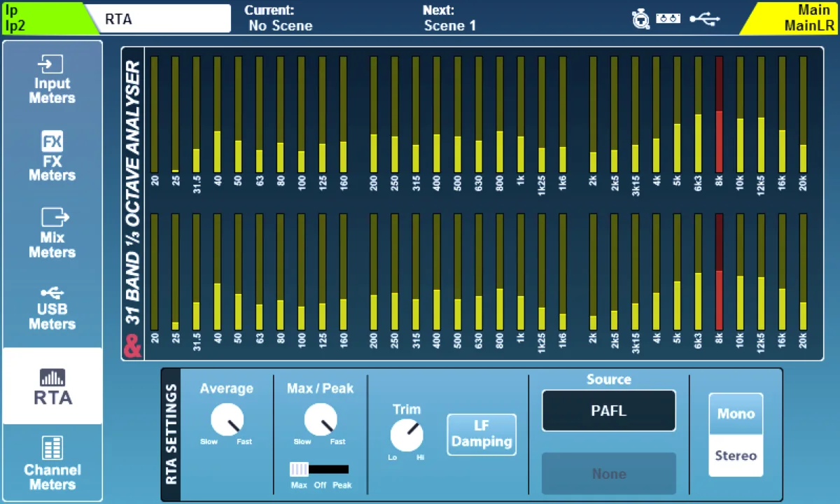Toggle the LF Damping button
The width and height of the screenshot is (840, 504).
tap(482, 435)
